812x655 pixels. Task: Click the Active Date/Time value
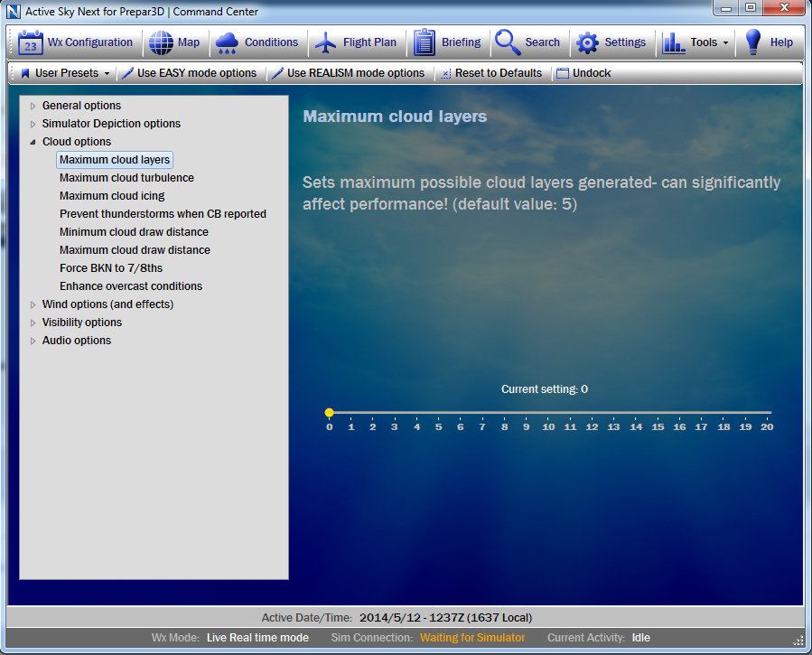click(x=446, y=618)
